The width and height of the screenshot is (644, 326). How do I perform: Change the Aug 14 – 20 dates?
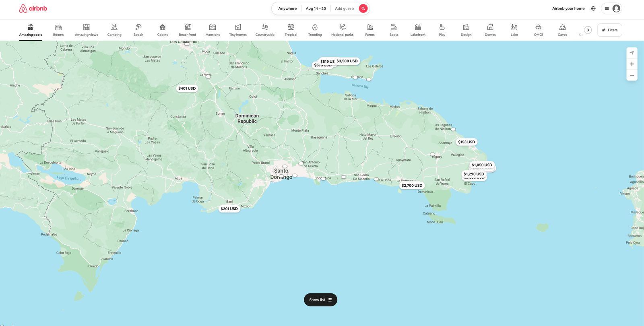(x=316, y=8)
